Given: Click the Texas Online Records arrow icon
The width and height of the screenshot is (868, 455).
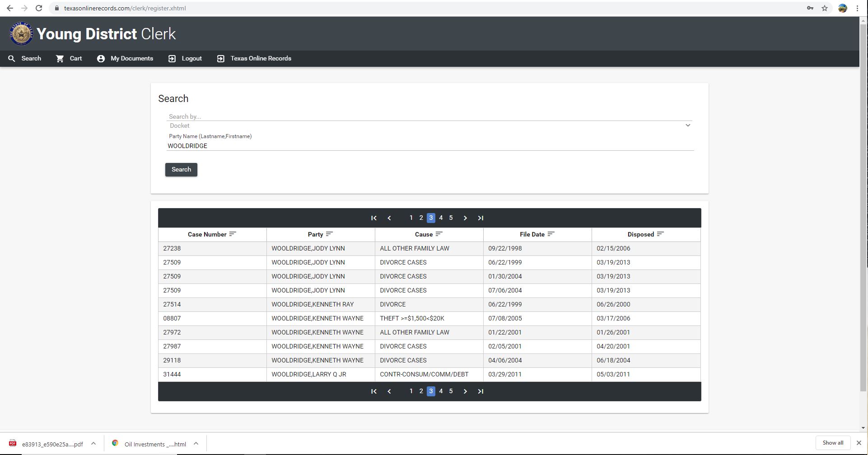Looking at the screenshot, I should 220,59.
